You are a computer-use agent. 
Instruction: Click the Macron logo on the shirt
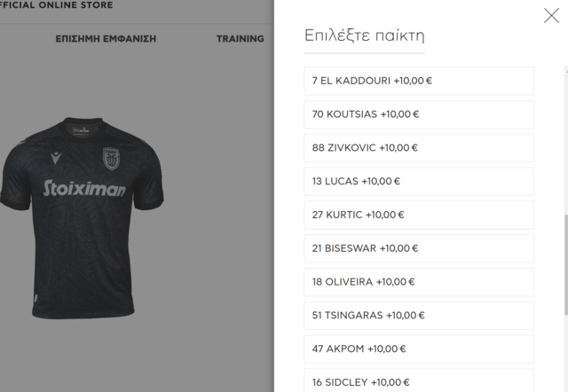coord(56,158)
